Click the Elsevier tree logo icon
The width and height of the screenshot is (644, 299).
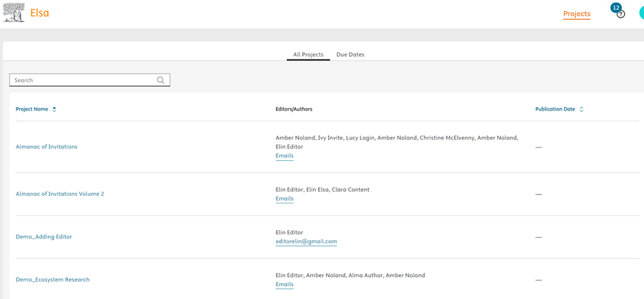tap(14, 13)
